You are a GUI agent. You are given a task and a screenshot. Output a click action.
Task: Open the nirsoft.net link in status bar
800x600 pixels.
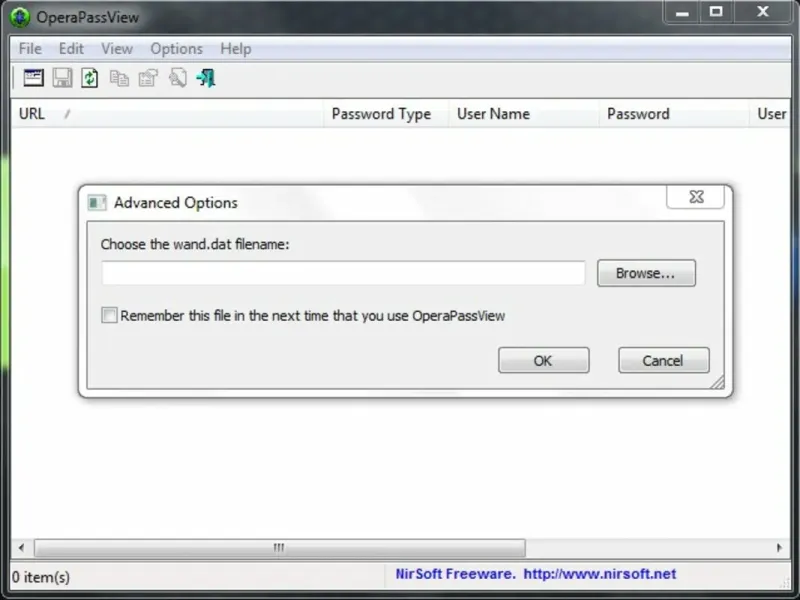(599, 574)
